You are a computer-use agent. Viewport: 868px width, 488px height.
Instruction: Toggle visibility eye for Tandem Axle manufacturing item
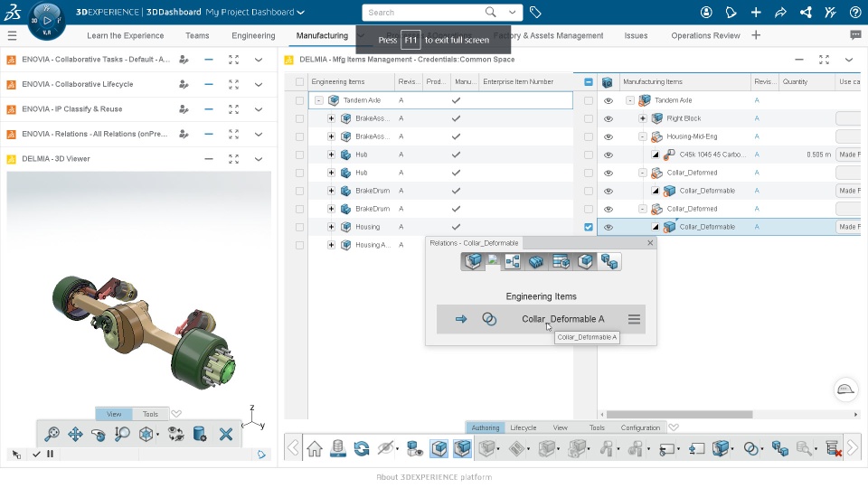[x=609, y=100]
